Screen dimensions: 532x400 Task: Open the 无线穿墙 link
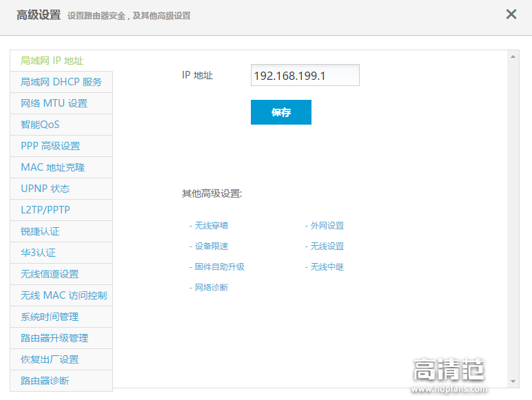(212, 226)
